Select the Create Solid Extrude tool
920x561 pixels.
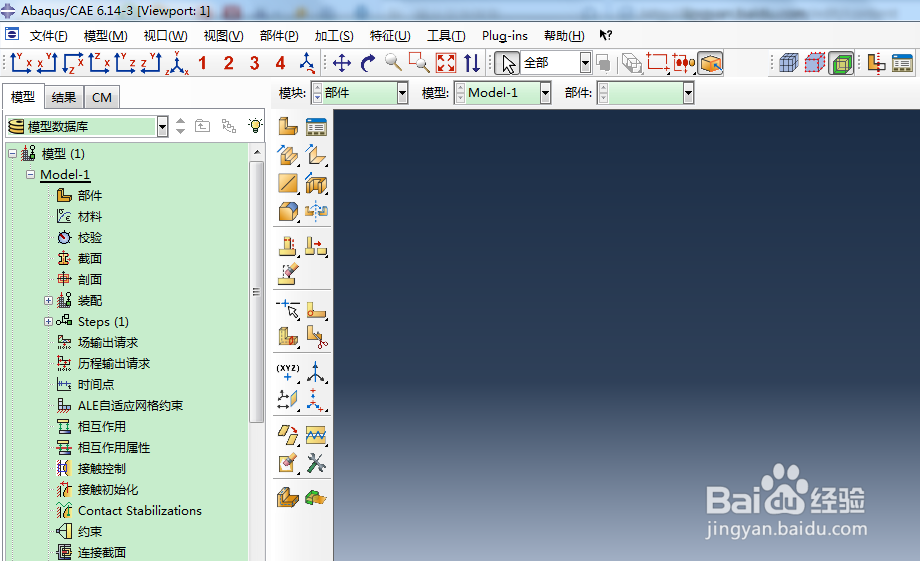(x=288, y=155)
